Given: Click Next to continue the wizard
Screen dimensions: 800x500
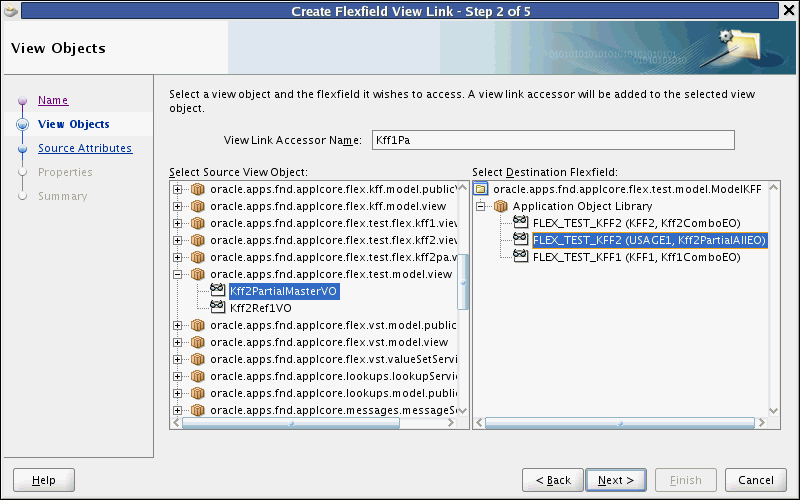Looking at the screenshot, I should [616, 480].
